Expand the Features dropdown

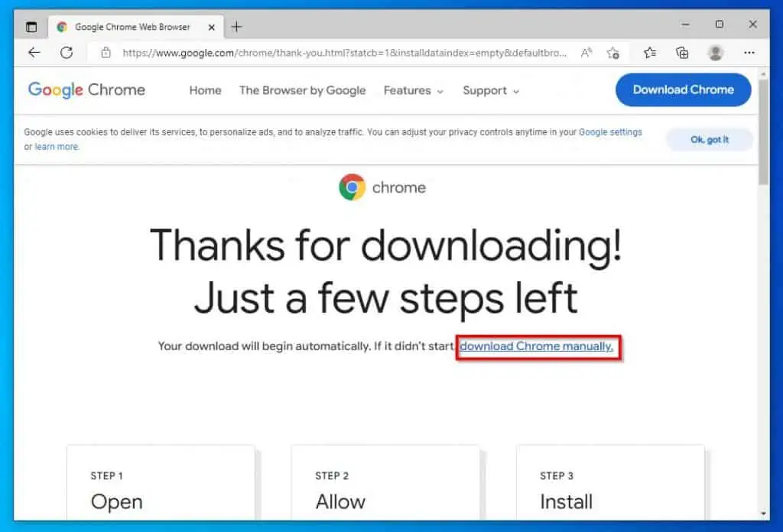[414, 90]
